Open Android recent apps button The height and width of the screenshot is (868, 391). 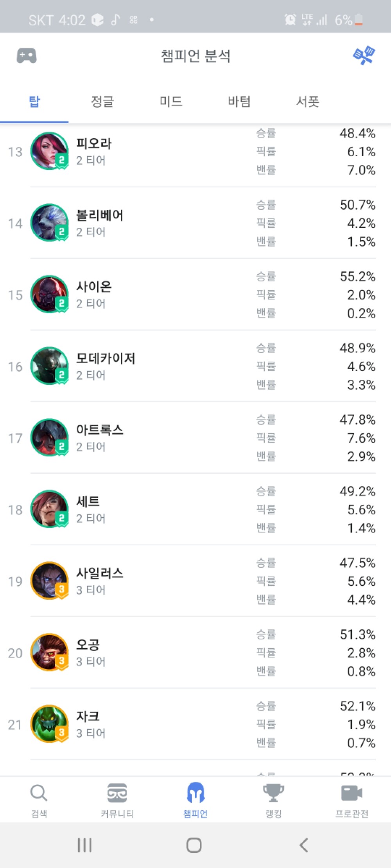[84, 845]
